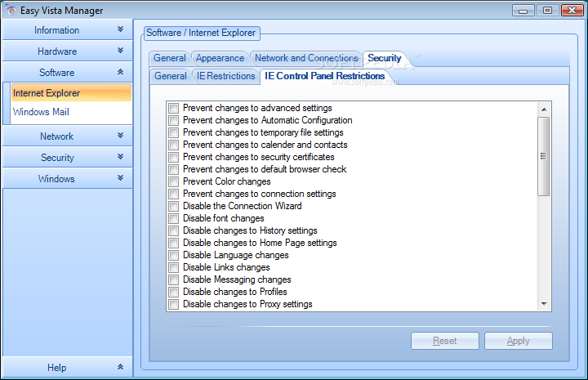Tick Disable changes to Home Page settings
Viewport: 588px width, 380px height.
click(173, 243)
